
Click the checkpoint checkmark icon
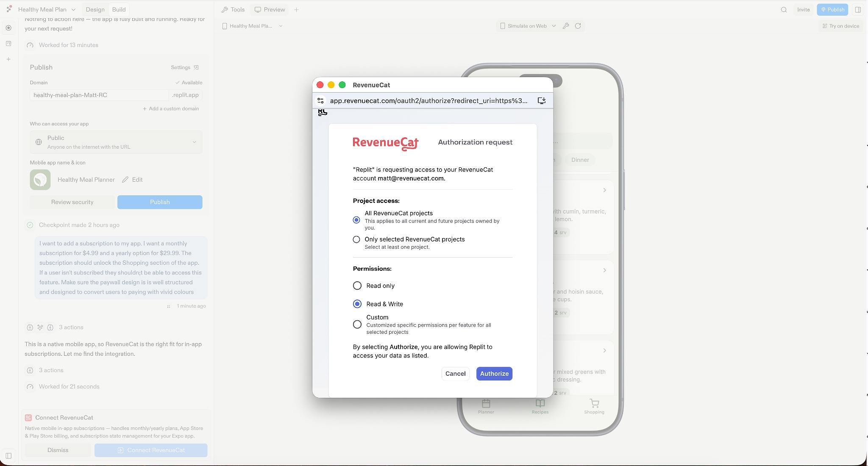(x=30, y=225)
